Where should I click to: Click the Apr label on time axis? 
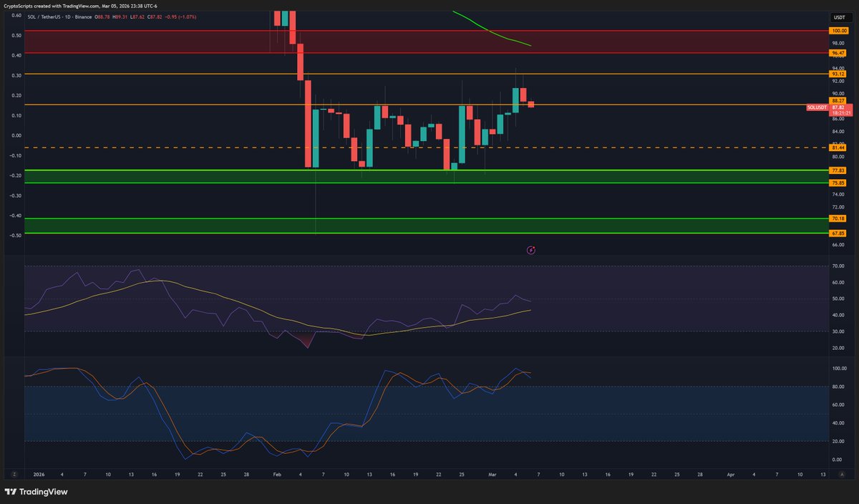[x=731, y=474]
